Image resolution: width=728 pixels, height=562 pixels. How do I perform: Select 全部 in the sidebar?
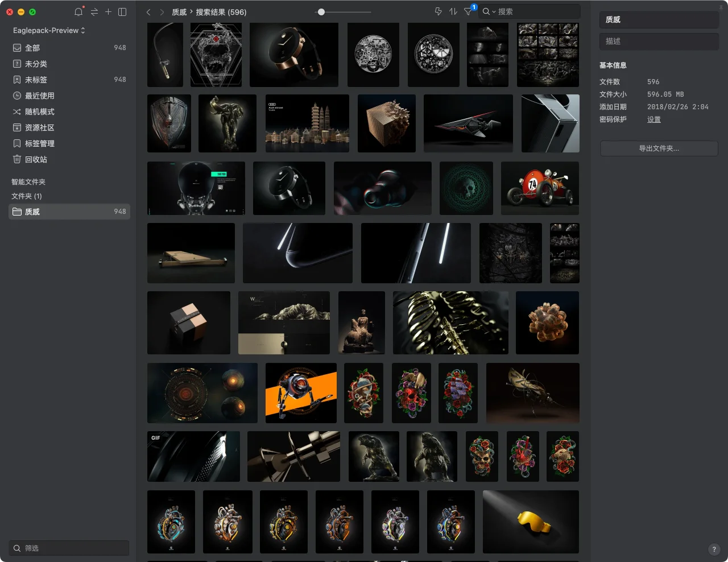coord(69,48)
